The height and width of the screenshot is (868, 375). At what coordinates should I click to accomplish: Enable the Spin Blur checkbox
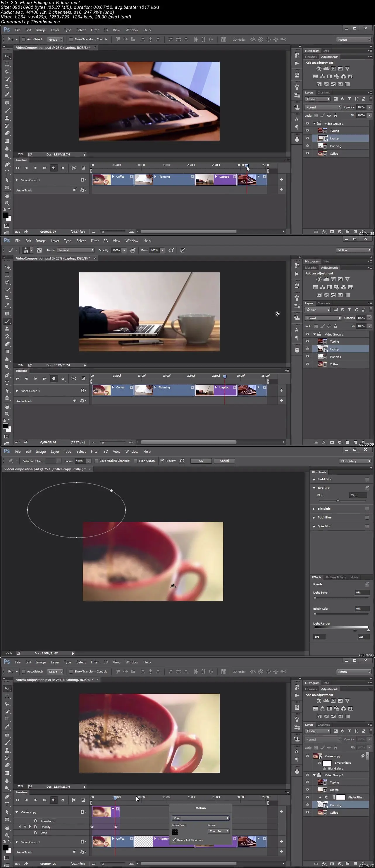pyautogui.click(x=367, y=526)
